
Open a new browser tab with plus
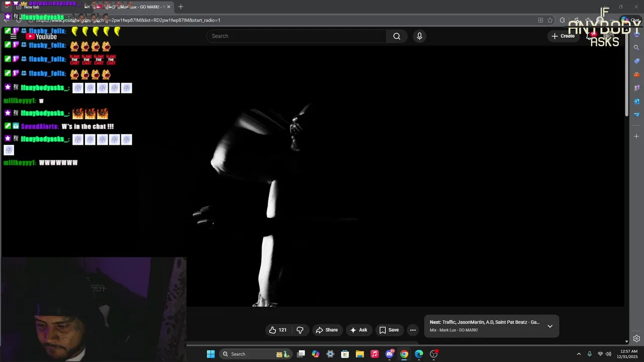[181, 7]
